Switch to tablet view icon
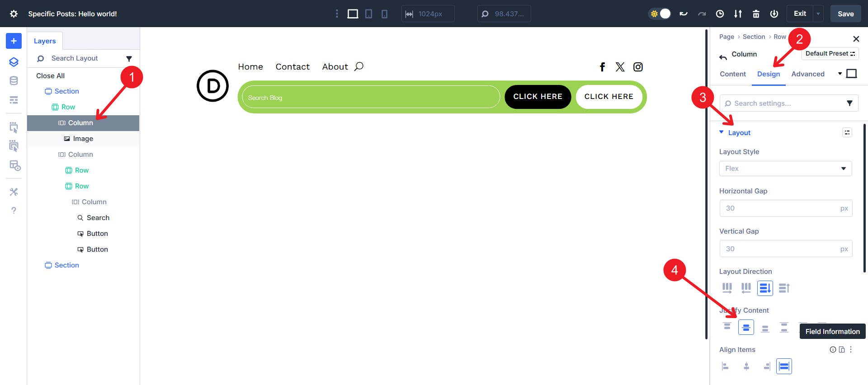This screenshot has height=385, width=868. point(368,14)
